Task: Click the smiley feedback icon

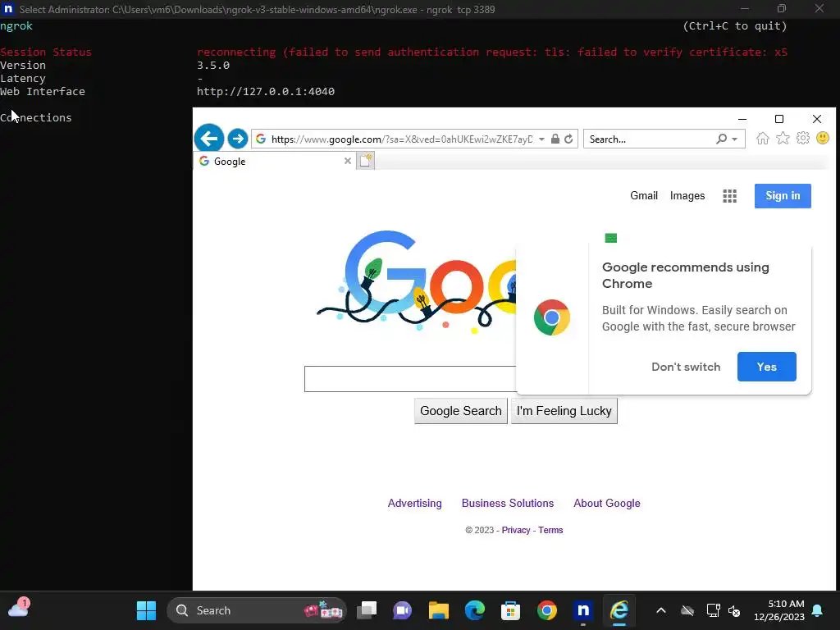Action: 823,138
